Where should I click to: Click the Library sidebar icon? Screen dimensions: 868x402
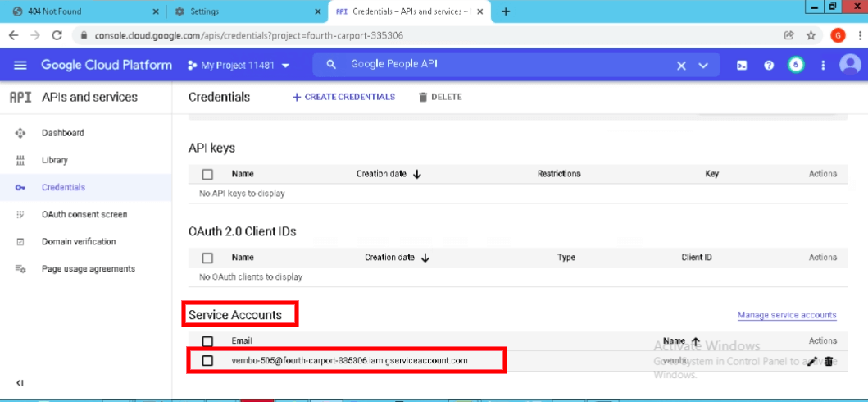click(20, 160)
